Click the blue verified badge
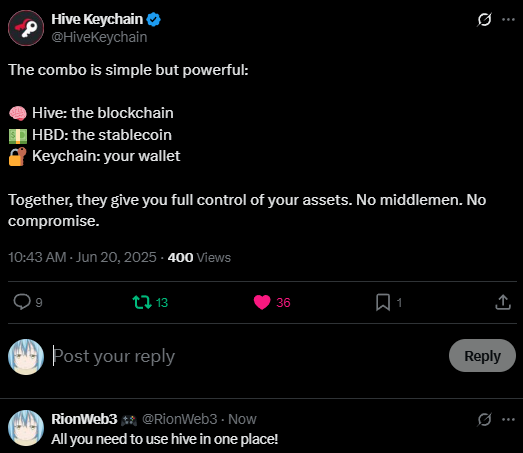 pos(153,19)
